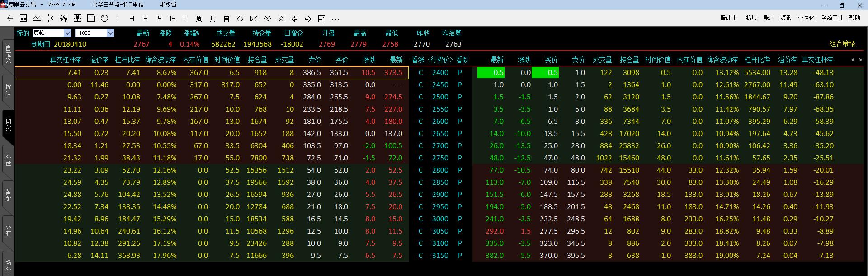The height and width of the screenshot is (276, 868).
Task: Click the horizontal compress chart icon
Action: (x=254, y=19)
